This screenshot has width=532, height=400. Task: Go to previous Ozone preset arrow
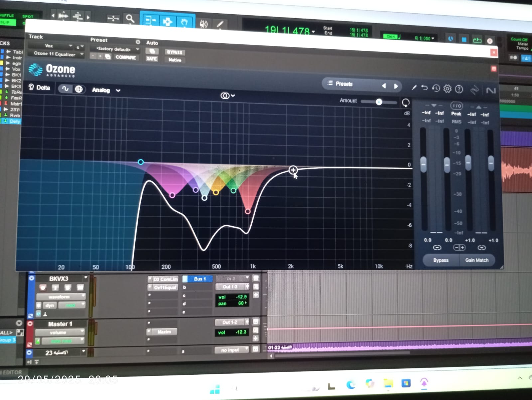click(x=384, y=86)
